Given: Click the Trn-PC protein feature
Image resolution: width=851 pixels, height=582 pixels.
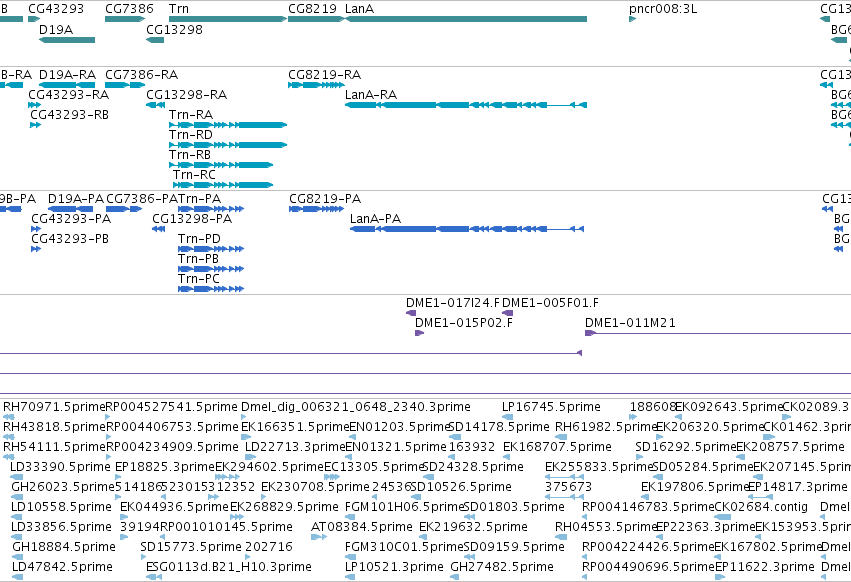Looking at the screenshot, I should point(211,289).
